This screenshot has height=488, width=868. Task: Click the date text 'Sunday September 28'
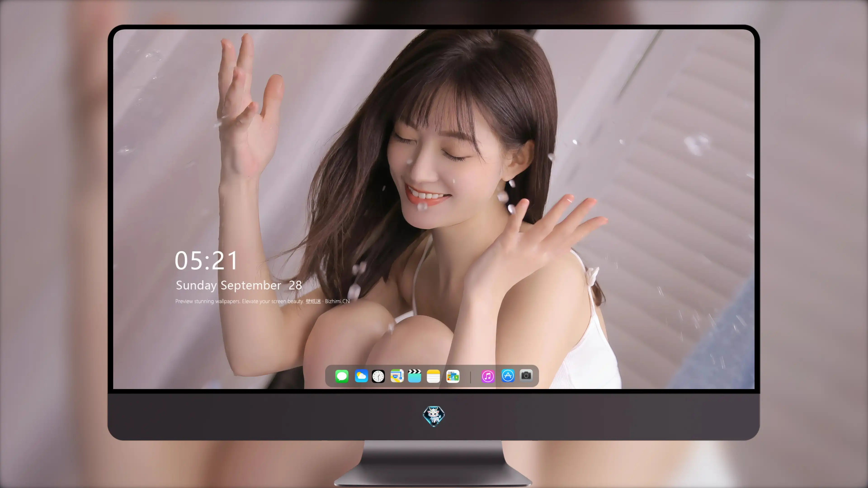238,285
